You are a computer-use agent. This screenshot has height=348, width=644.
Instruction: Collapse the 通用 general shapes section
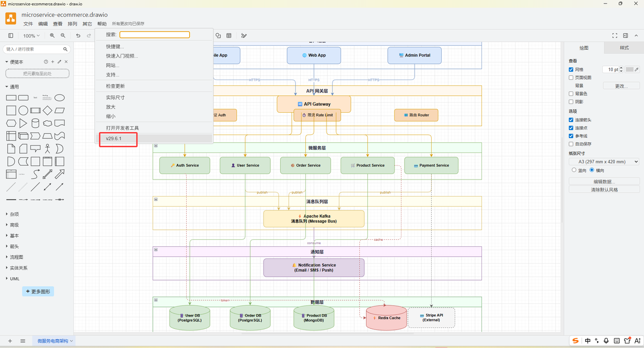point(14,86)
